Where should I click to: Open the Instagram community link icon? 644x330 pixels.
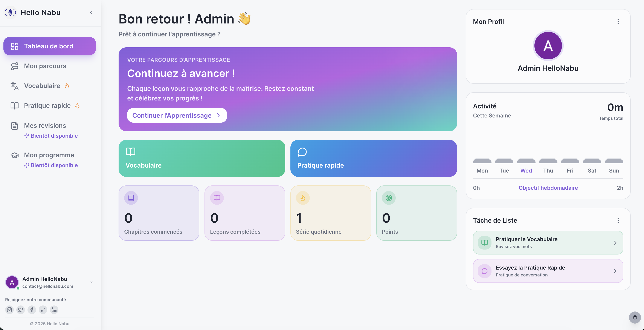tap(9, 310)
